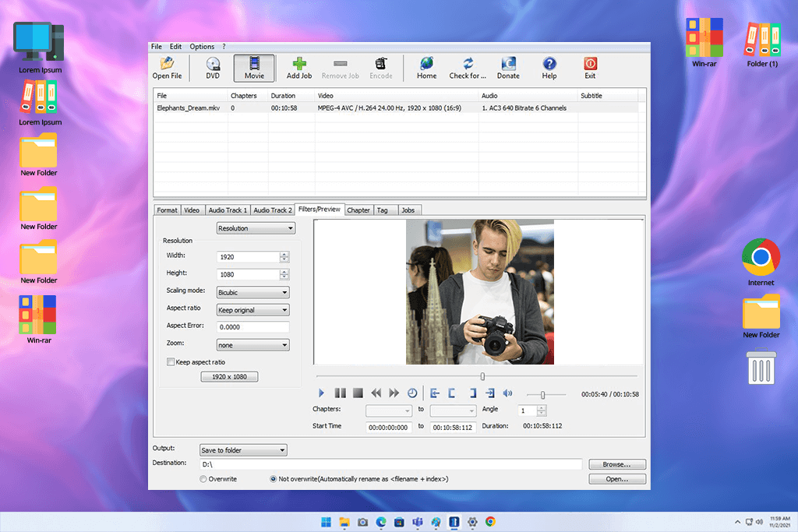Switch to Audio Track 1 tab
Screen dimensions: 798x532
tap(228, 210)
